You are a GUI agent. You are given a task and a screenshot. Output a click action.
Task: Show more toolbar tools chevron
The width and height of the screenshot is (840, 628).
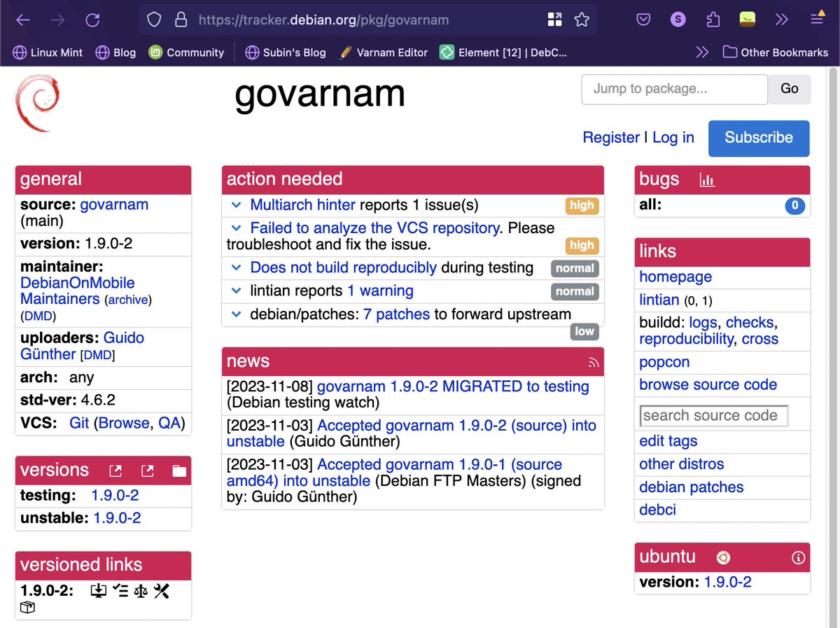pos(781,20)
